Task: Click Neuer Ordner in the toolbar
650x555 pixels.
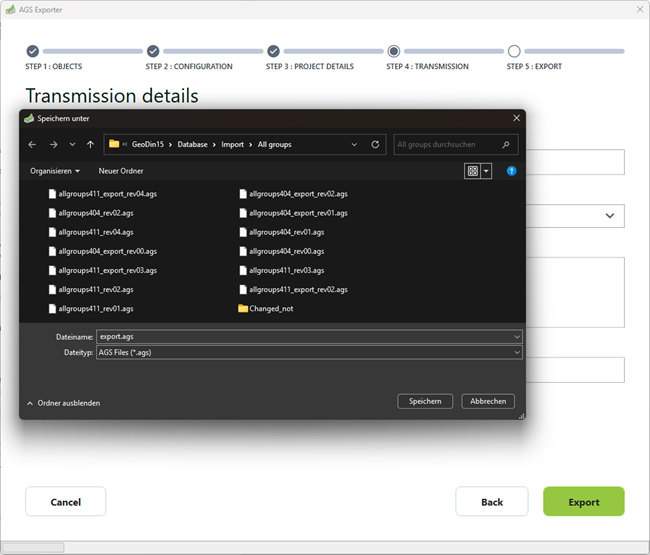Action: (120, 171)
